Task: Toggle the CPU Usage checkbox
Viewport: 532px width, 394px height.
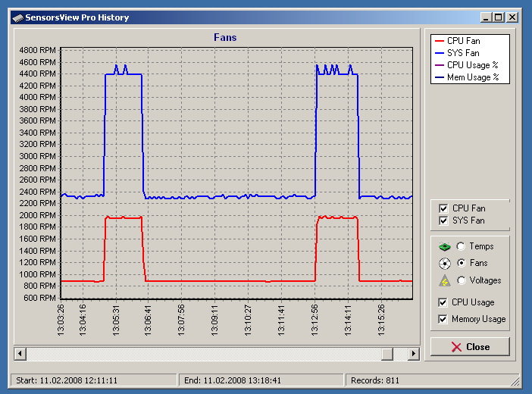Action: pyautogui.click(x=443, y=302)
